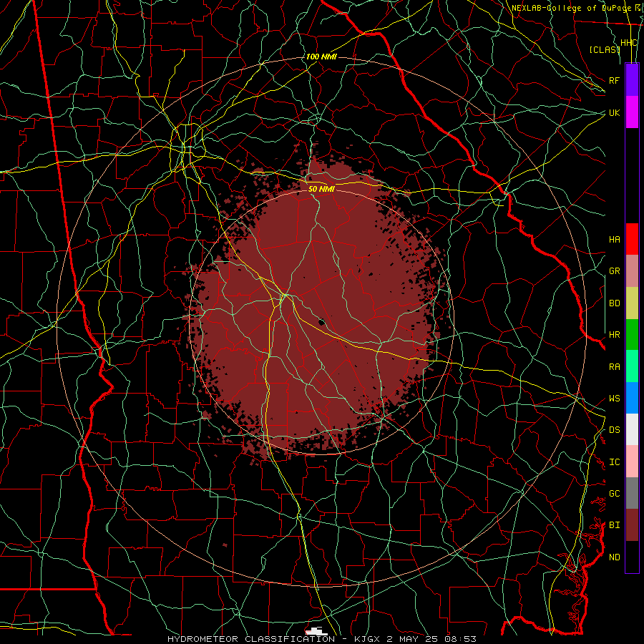
Task: Click the 'HR' legend label
Action: point(614,335)
